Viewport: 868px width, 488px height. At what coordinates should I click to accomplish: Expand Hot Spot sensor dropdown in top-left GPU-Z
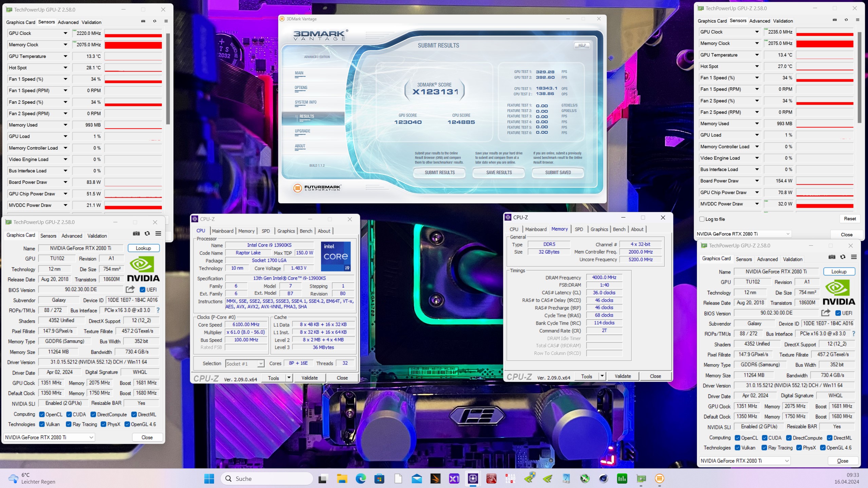coord(65,68)
